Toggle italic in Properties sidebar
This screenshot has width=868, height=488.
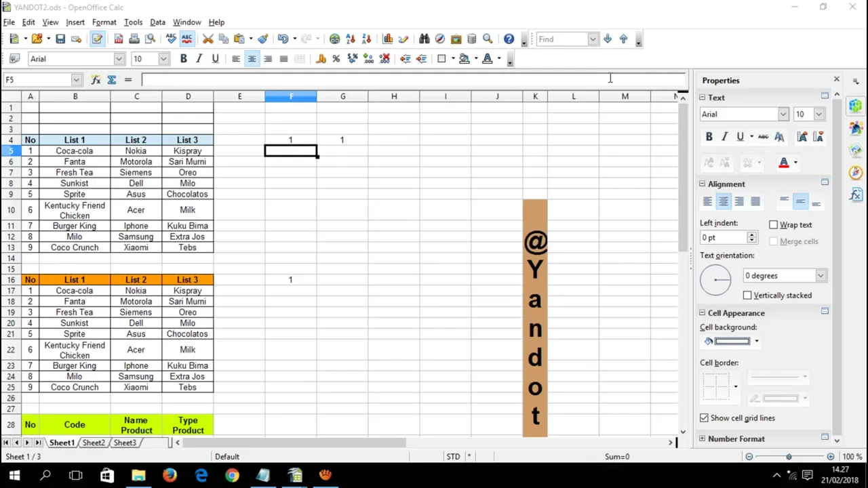coord(724,137)
